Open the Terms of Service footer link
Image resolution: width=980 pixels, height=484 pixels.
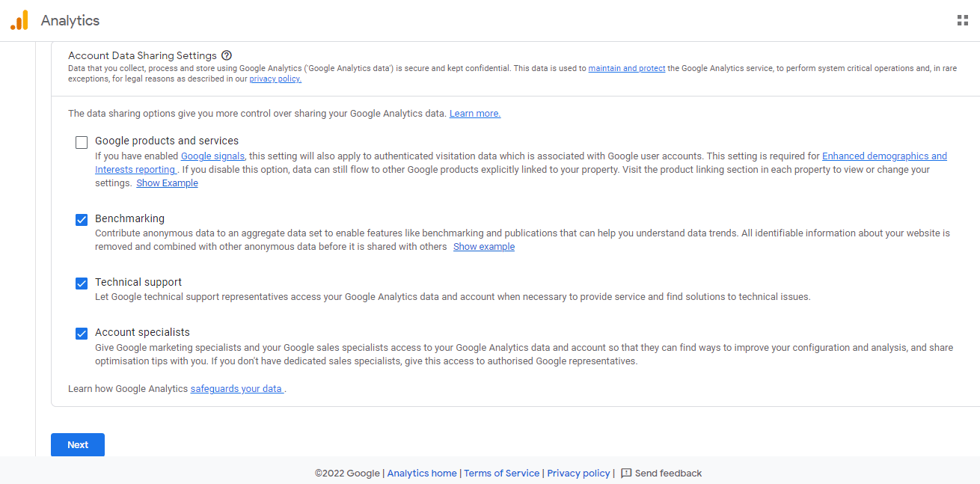501,473
